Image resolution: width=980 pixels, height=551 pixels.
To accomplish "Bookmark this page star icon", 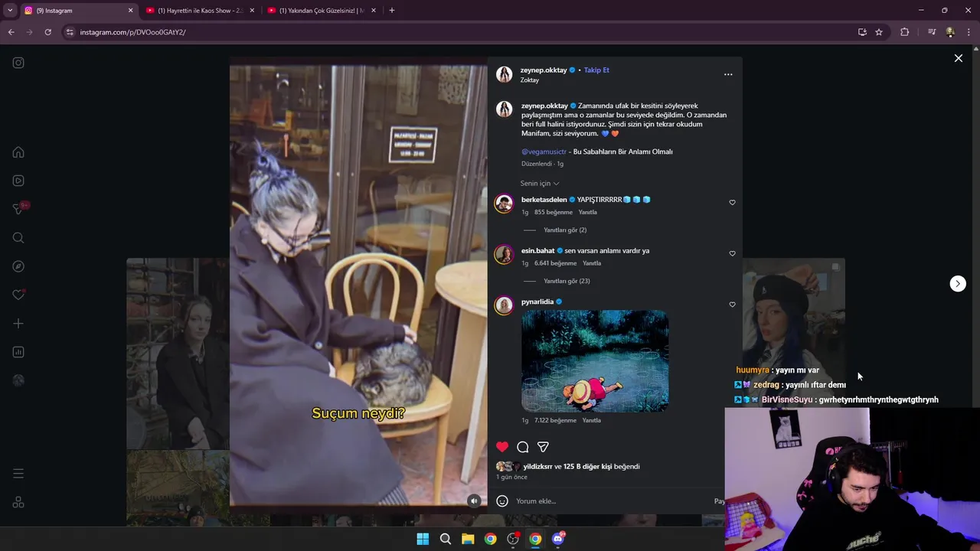I will tap(879, 32).
